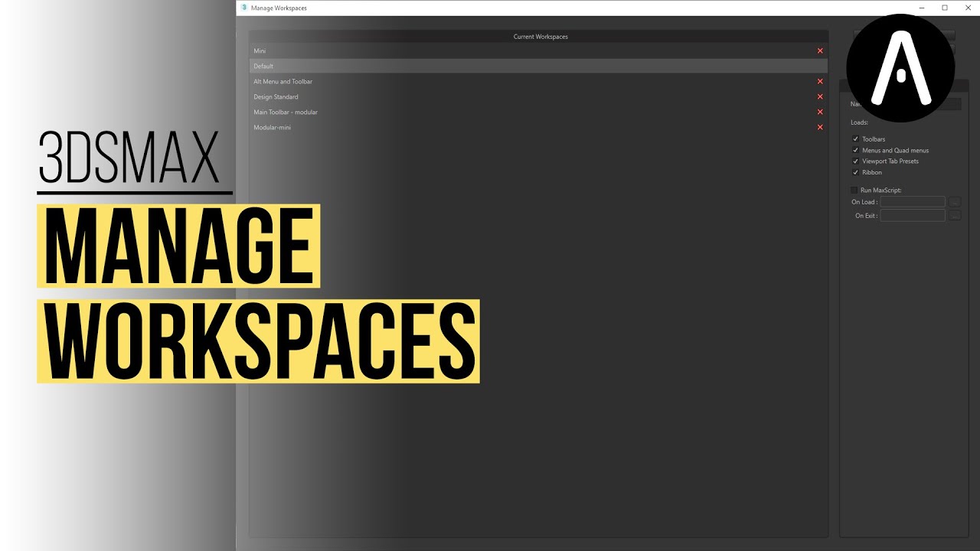The image size is (980, 551).
Task: Select the Design Standard workspace row
Action: (538, 97)
